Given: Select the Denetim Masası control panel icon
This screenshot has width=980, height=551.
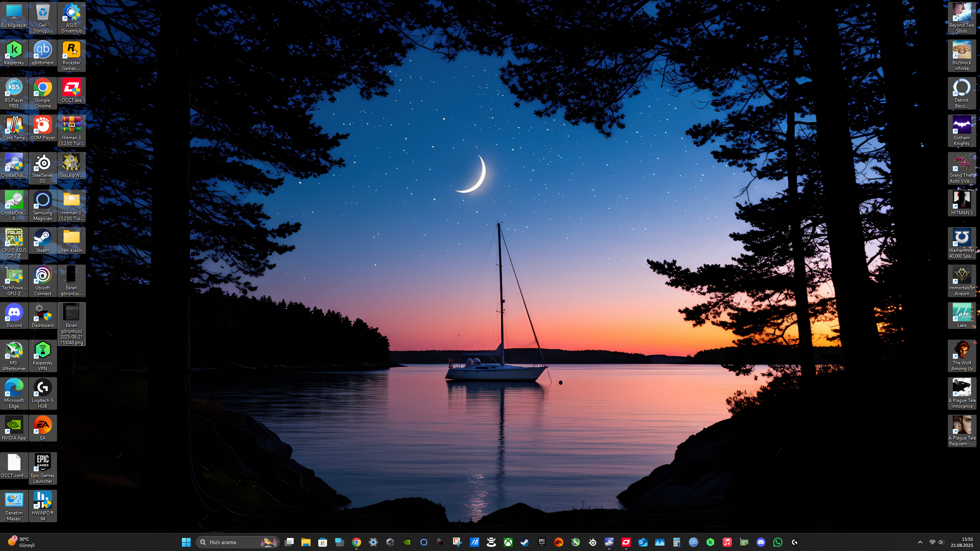Looking at the screenshot, I should (14, 506).
